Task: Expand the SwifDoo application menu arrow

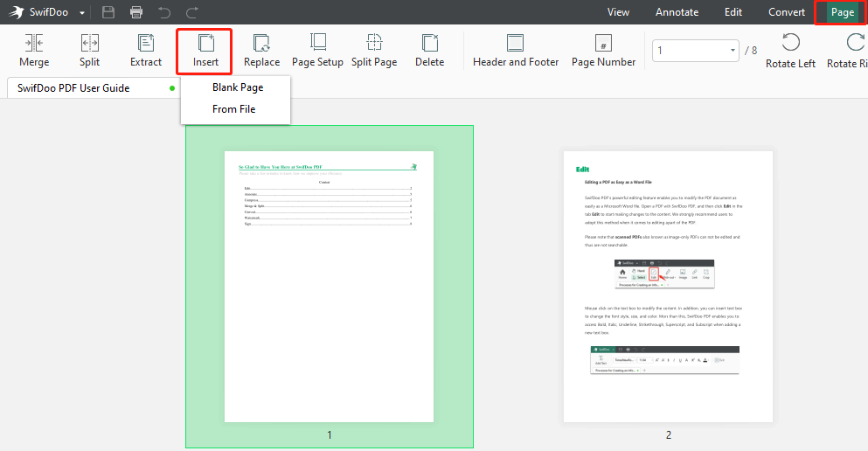Action: click(82, 13)
